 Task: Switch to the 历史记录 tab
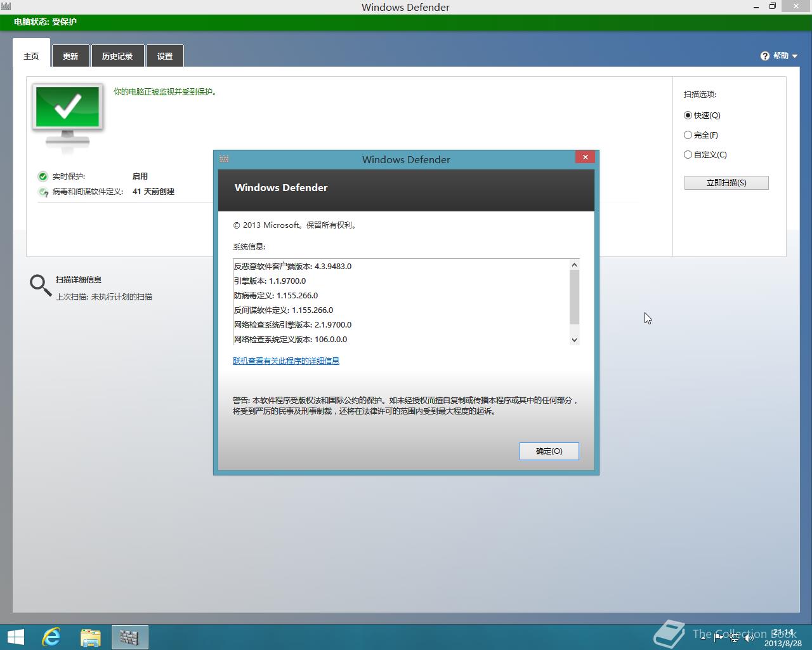click(117, 56)
